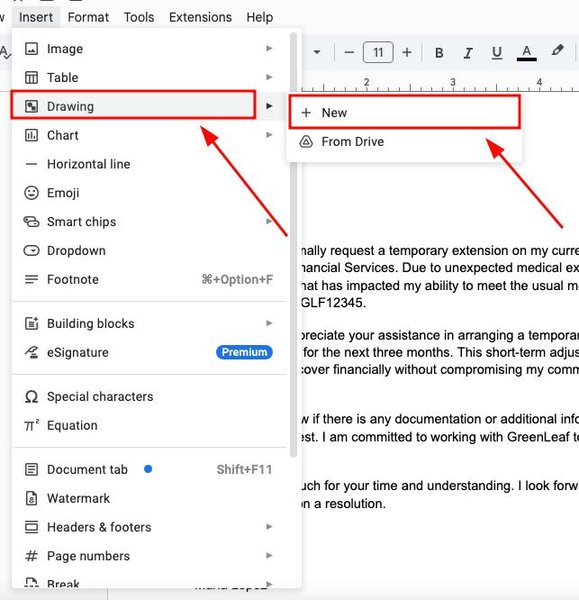Click the text 'GLF12345.' in document
The height and width of the screenshot is (600, 579).
(333, 303)
